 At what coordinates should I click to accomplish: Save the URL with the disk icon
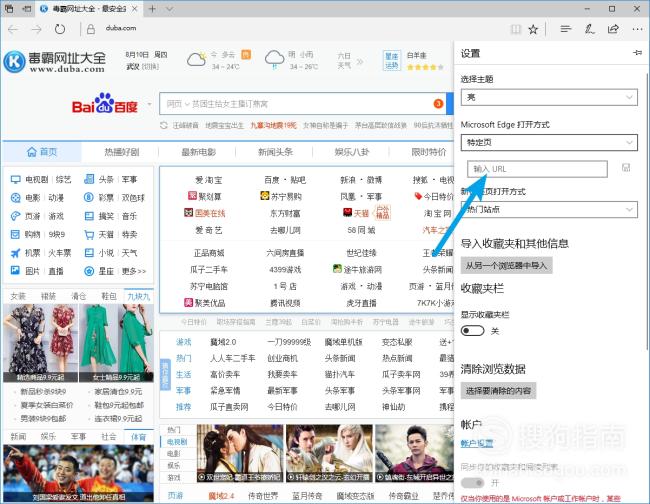pyautogui.click(x=626, y=167)
